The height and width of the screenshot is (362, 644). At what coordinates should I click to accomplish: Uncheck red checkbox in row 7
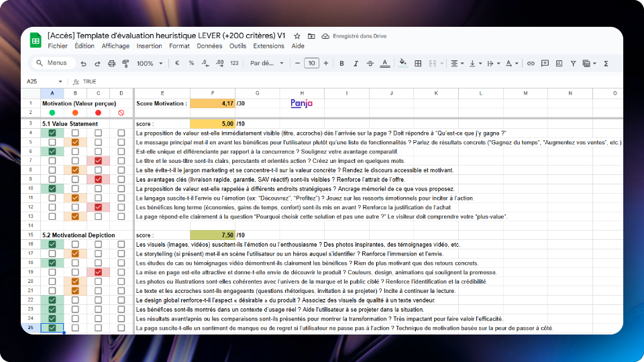coord(98,161)
